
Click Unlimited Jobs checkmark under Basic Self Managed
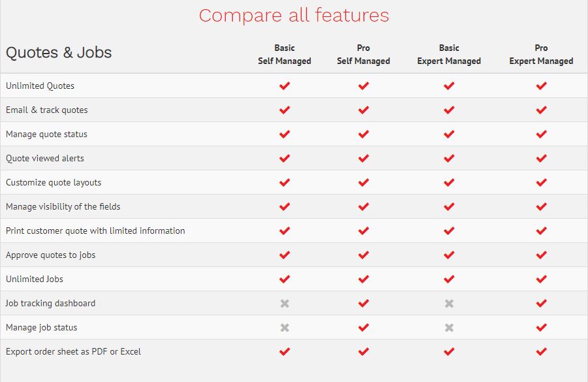coord(285,279)
